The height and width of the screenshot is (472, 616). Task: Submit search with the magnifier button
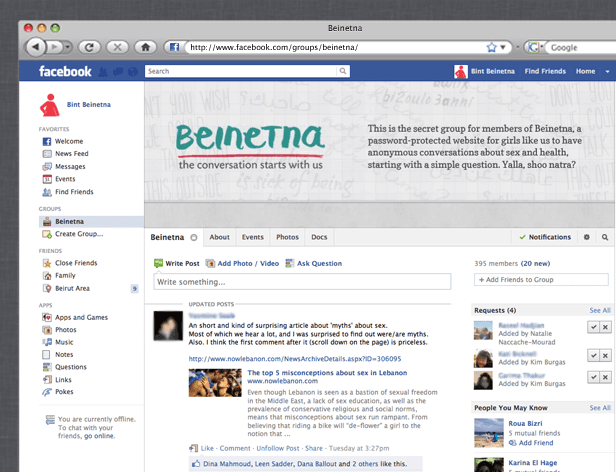pyautogui.click(x=343, y=71)
